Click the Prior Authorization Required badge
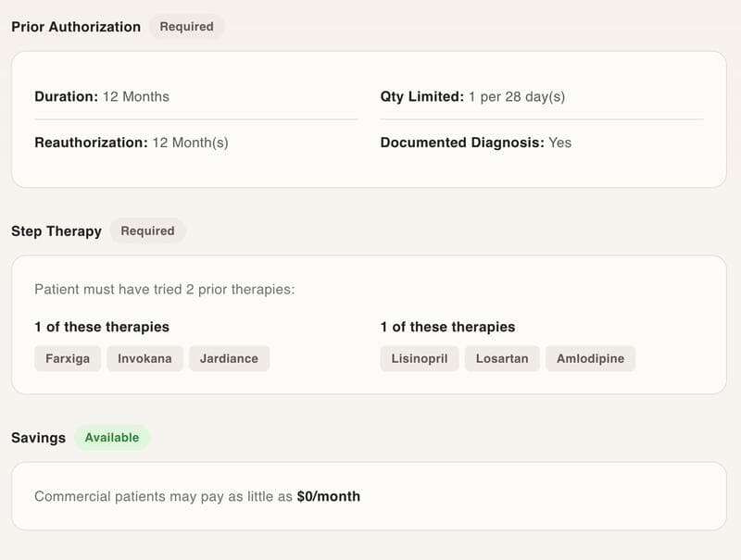Screen dimensions: 741x560 (x=186, y=27)
